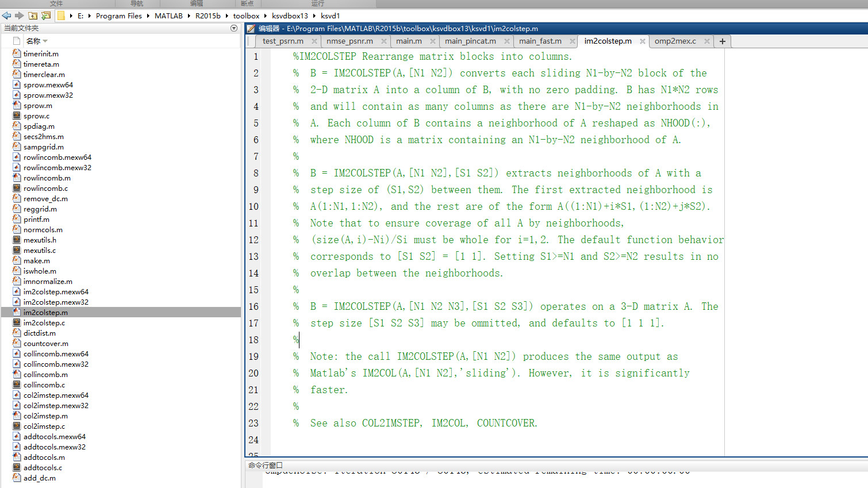
Task: Switch to the main_fast.m tab
Action: click(x=540, y=41)
